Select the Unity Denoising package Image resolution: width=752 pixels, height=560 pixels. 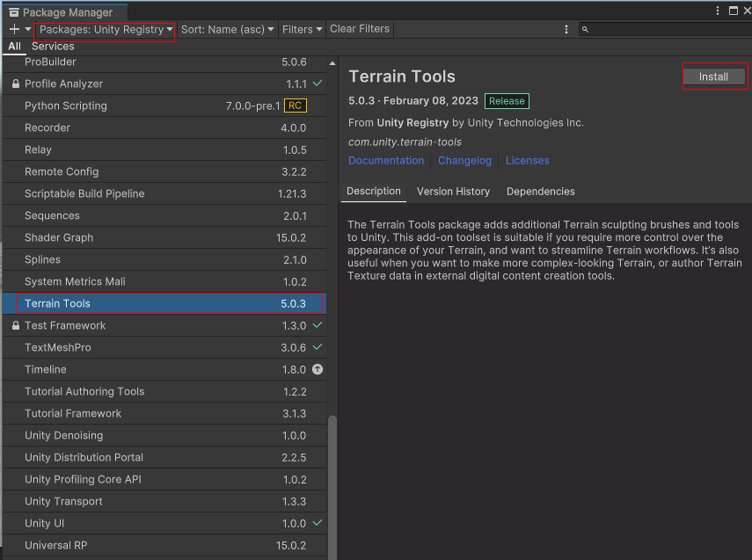(x=164, y=436)
